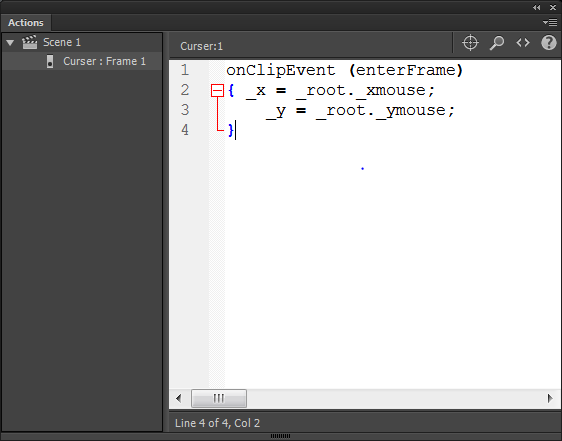This screenshot has width=562, height=441.
Task: Open Code Snippets with the angle-brackets icon
Action: 523,43
